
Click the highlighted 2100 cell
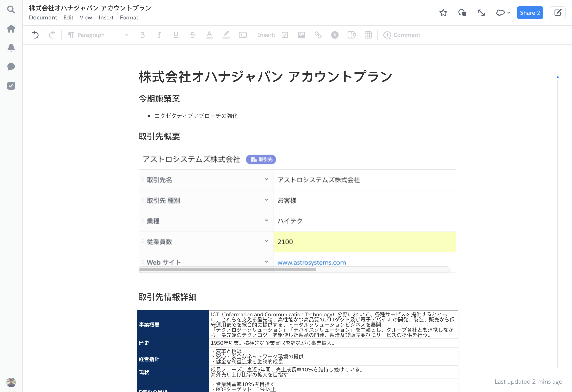(364, 242)
